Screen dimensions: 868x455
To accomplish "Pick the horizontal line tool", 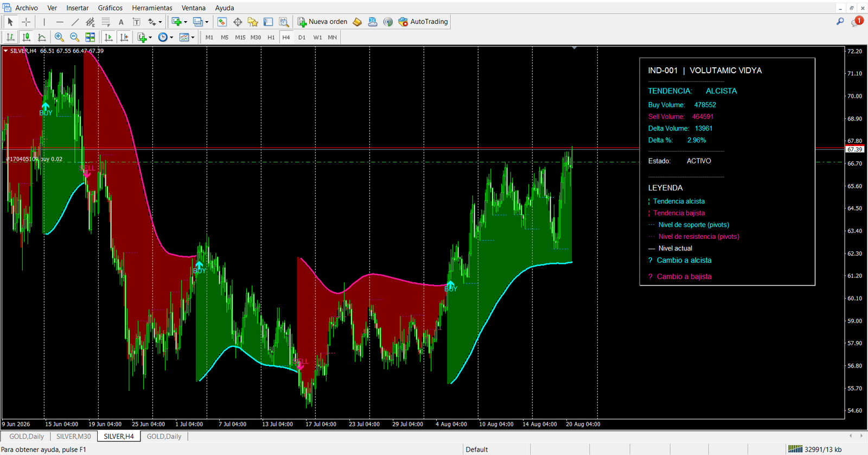I will point(60,22).
